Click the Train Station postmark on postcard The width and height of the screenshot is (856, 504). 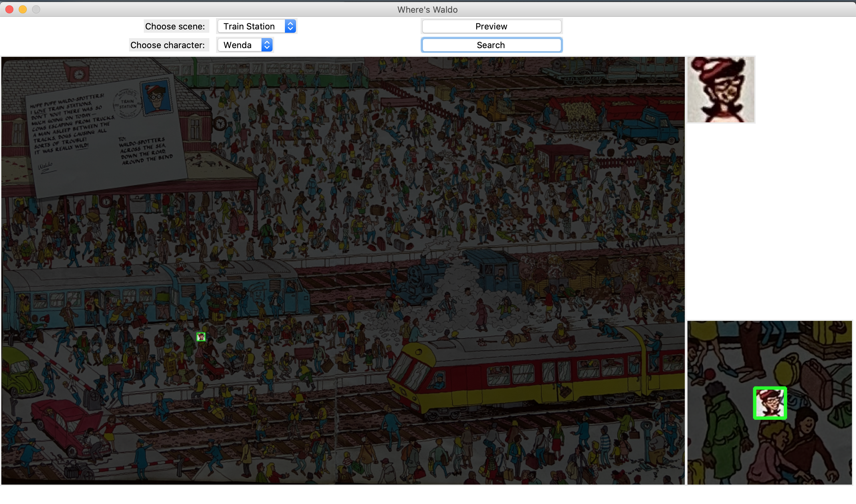click(x=127, y=104)
